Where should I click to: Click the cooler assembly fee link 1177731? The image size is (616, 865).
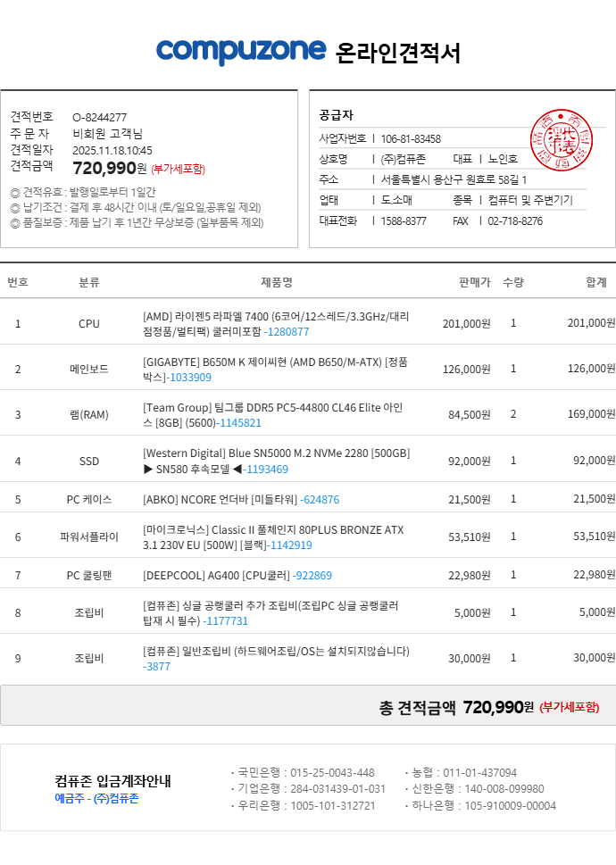click(226, 620)
